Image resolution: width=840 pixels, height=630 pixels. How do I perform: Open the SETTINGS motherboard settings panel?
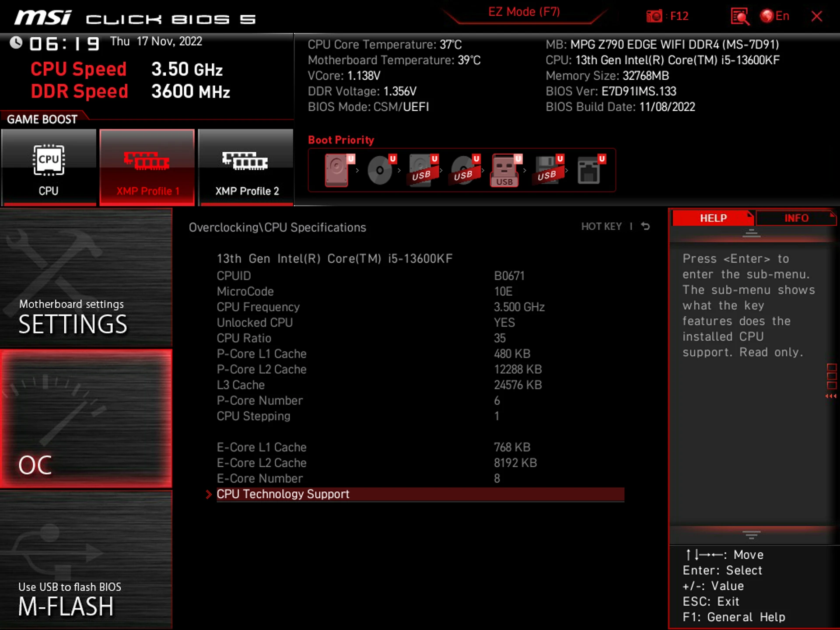(86, 277)
